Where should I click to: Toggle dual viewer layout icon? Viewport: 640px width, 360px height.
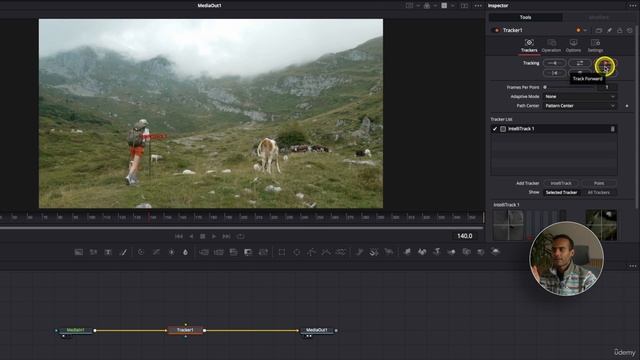point(464,6)
